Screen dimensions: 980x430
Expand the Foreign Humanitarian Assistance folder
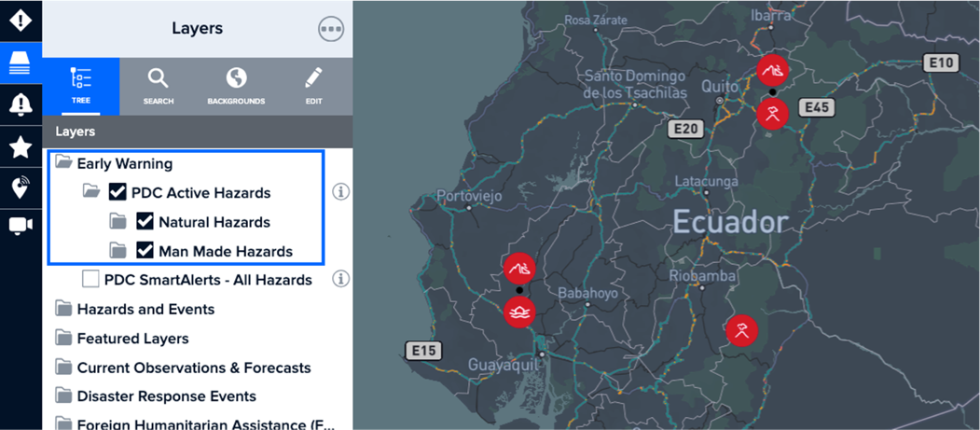click(63, 423)
